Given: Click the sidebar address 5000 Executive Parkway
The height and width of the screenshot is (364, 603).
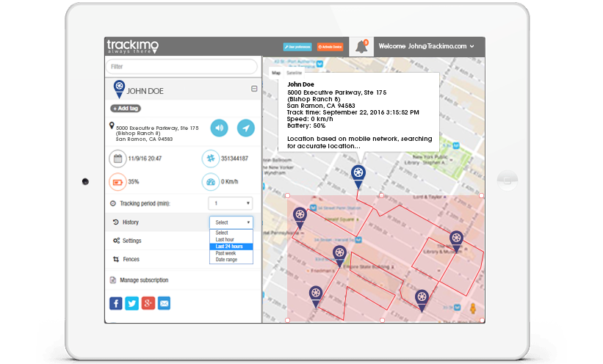Looking at the screenshot, I should [x=157, y=134].
